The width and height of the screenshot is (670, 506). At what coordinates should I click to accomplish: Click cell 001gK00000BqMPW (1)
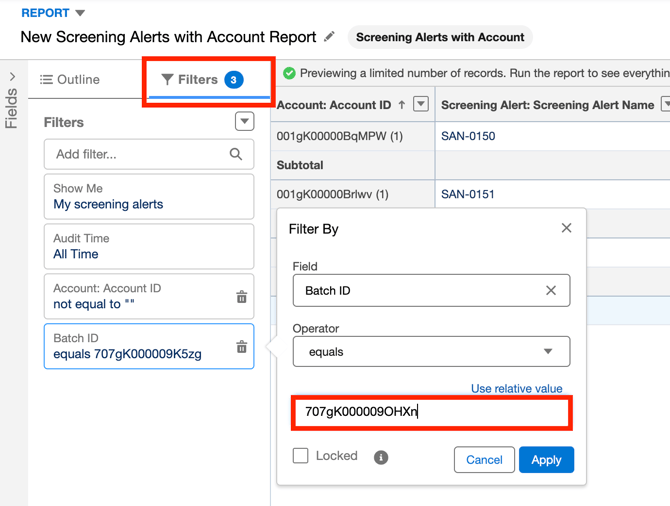tap(340, 136)
